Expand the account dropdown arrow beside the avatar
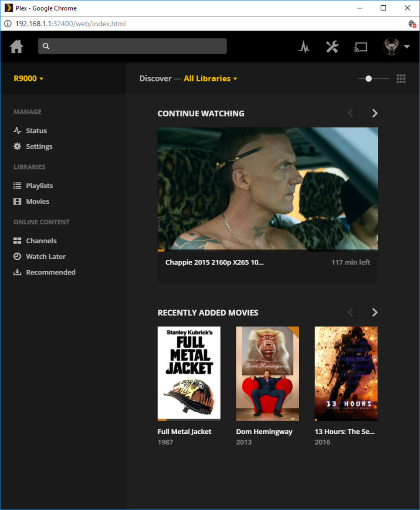Viewport: 420px width, 510px height. (x=406, y=47)
